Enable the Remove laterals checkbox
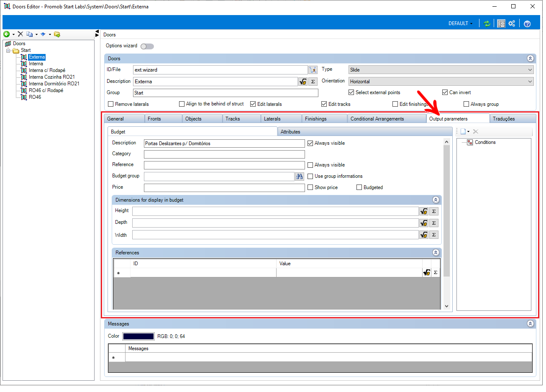The width and height of the screenshot is (546, 392). (111, 104)
